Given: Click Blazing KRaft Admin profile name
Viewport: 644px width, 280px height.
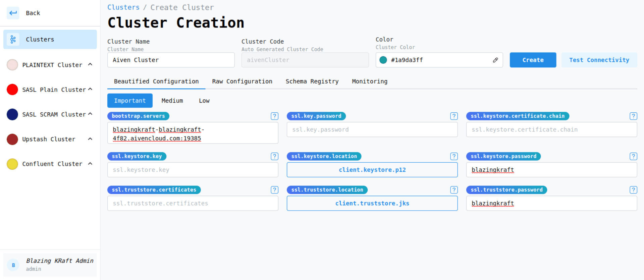Looking at the screenshot, I should [x=60, y=261].
